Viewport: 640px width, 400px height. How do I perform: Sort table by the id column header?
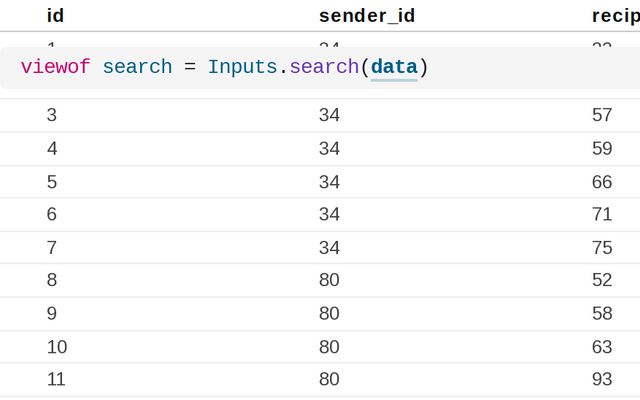point(55,16)
